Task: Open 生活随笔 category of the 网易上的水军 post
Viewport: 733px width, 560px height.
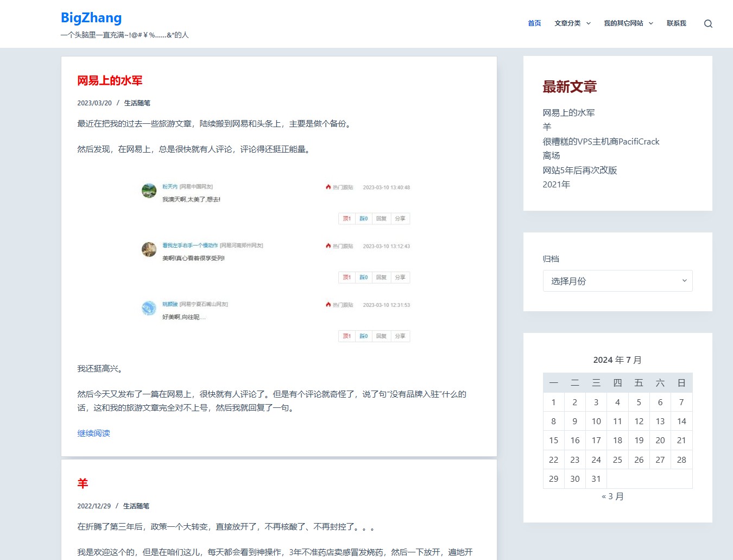Action: [137, 103]
